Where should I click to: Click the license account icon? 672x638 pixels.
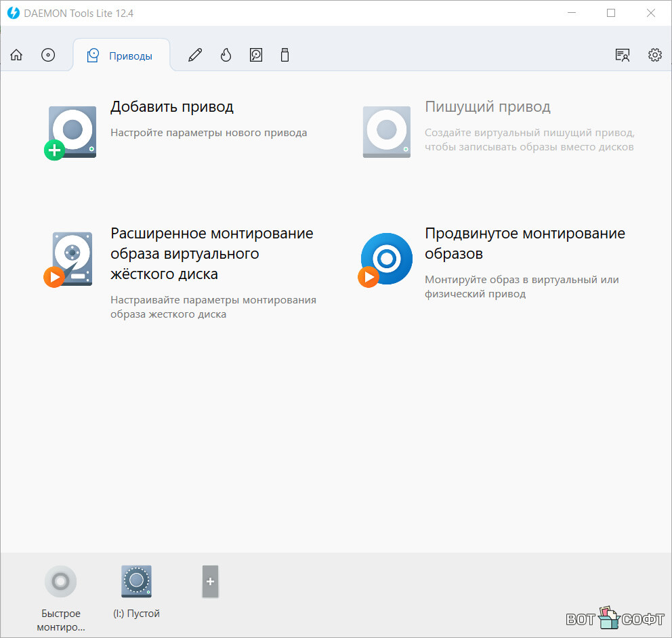[623, 56]
